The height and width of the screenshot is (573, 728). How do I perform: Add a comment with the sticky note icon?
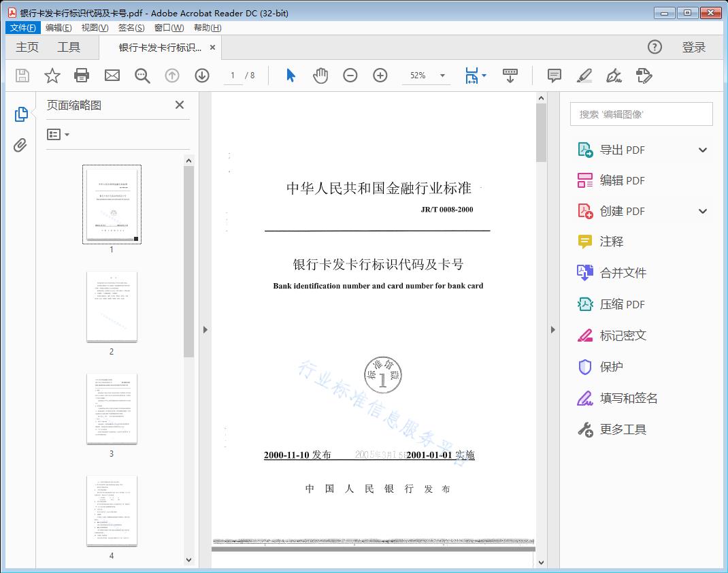(554, 76)
